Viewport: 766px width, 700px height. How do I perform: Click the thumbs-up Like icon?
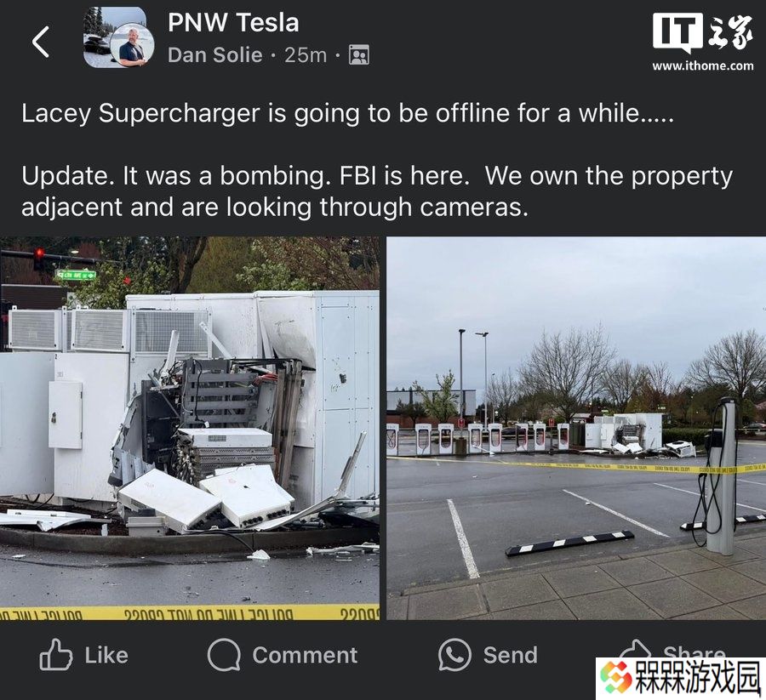[55, 655]
